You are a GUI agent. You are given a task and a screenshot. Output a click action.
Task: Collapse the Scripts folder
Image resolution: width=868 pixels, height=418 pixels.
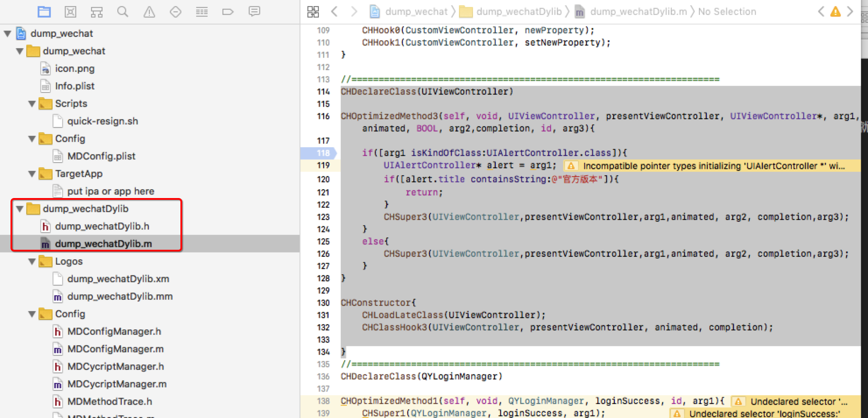point(32,104)
